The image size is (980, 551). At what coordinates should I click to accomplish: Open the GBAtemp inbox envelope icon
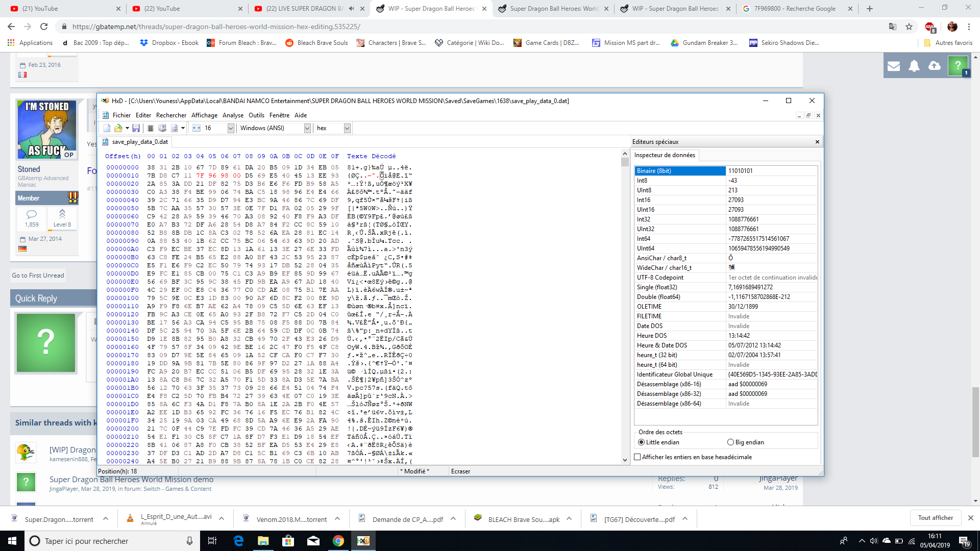(x=894, y=66)
